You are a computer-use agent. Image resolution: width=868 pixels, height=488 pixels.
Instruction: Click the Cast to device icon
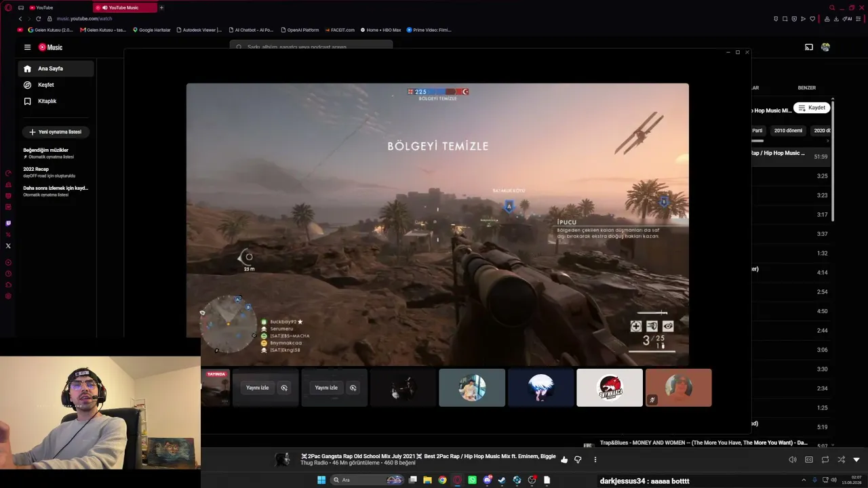point(809,47)
